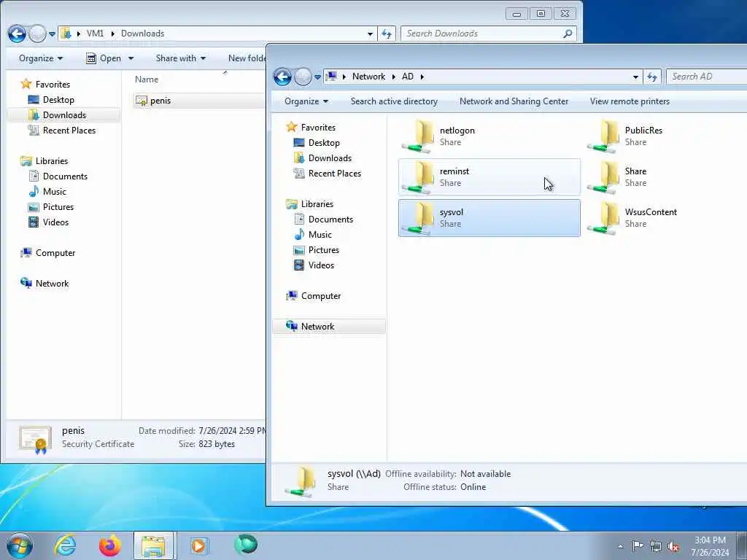Screen dimensions: 747x560
Task: Open Documents library in AD window sidebar
Action: [x=330, y=219]
